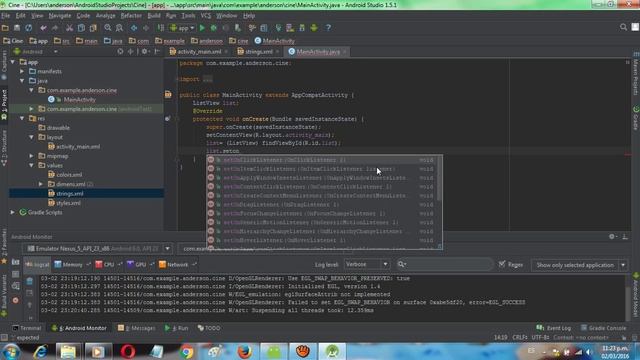Open the Build menu
Viewport: 640px width, 360px height.
pyautogui.click(x=154, y=16)
